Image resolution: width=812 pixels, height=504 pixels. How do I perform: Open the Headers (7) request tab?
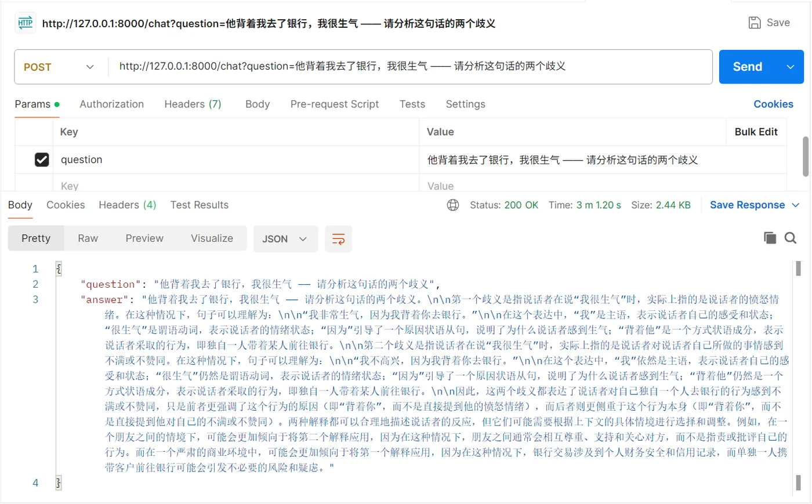193,104
